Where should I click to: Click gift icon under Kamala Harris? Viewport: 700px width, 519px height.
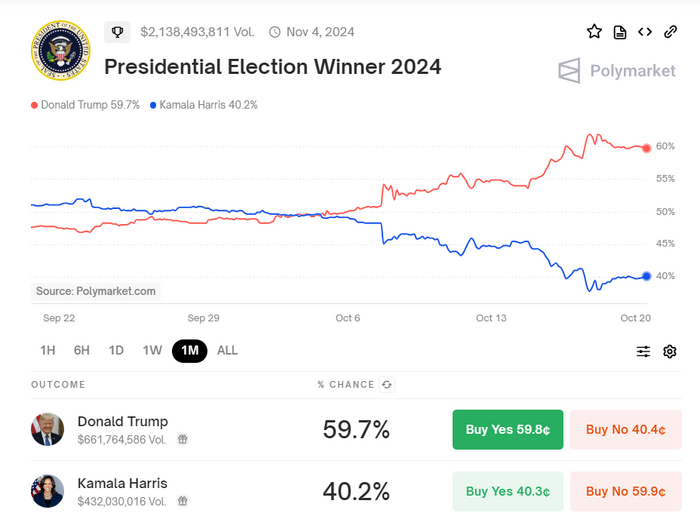(x=183, y=501)
